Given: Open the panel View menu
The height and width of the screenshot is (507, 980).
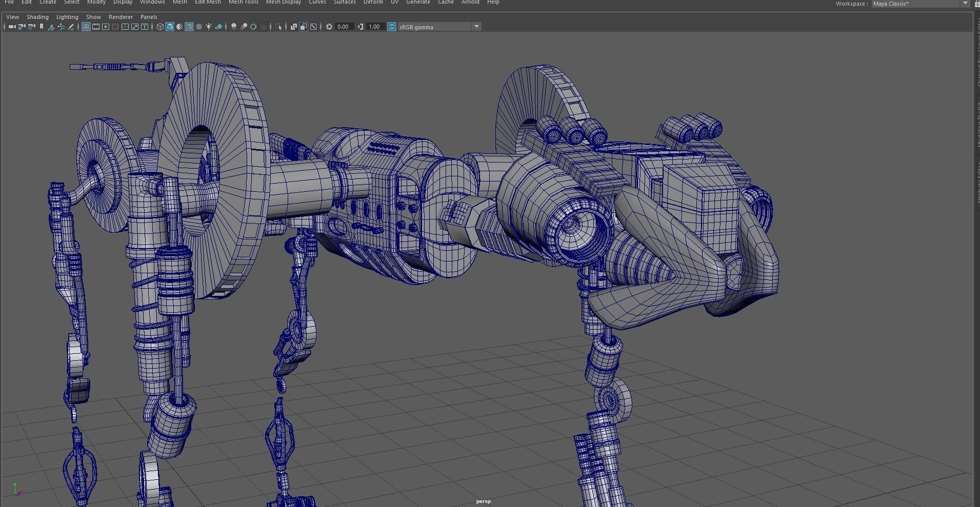Looking at the screenshot, I should [12, 17].
